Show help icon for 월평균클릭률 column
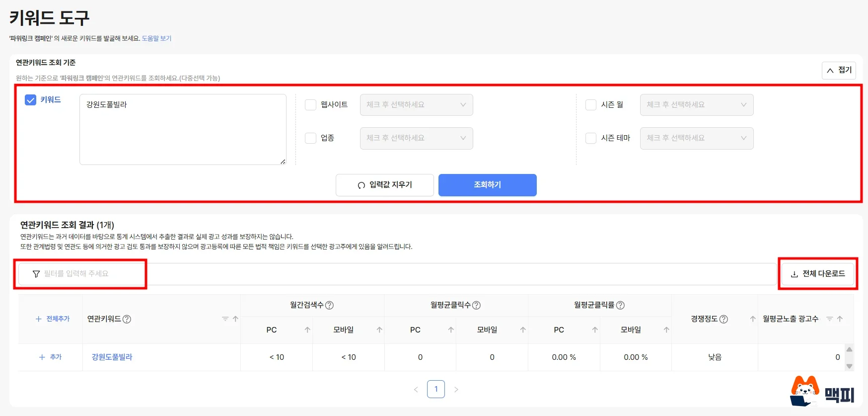 (x=620, y=305)
